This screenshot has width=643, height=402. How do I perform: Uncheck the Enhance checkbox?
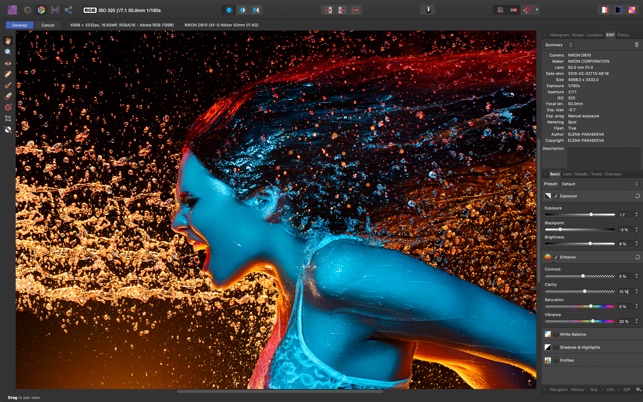coord(556,257)
